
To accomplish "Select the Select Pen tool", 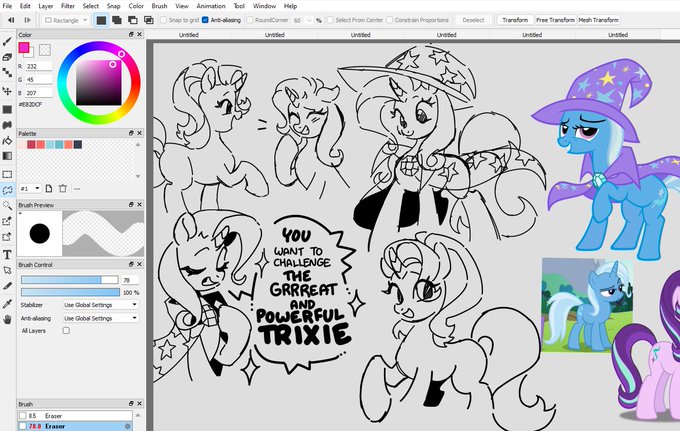I will point(7,221).
